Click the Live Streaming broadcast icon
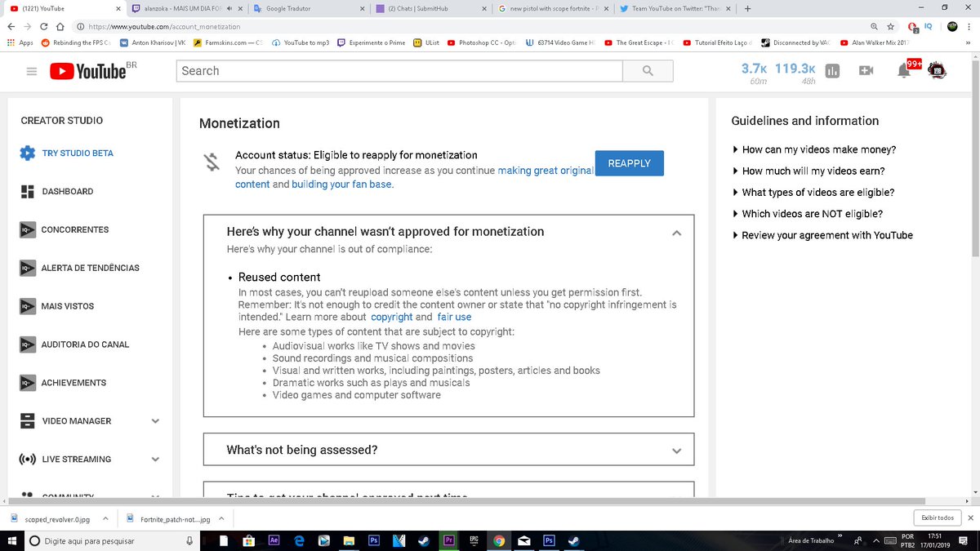This screenshot has width=980, height=551. click(x=27, y=460)
